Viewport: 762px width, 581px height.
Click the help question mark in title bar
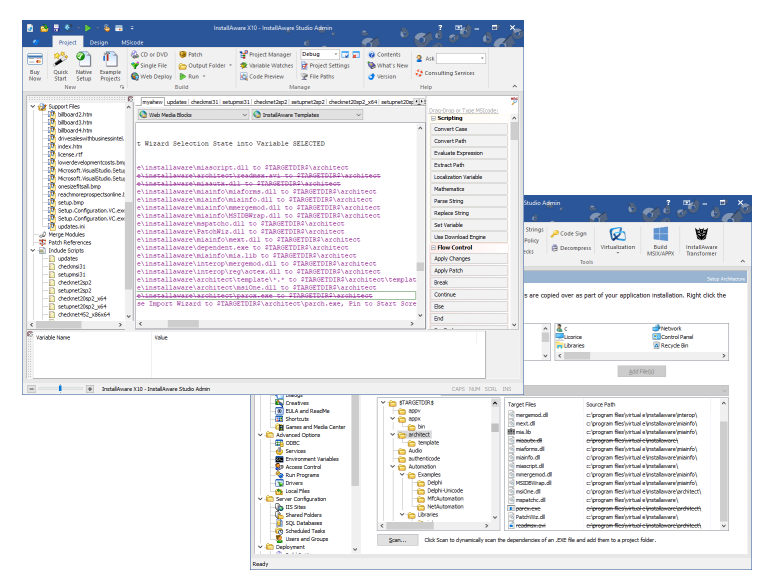pos(440,28)
